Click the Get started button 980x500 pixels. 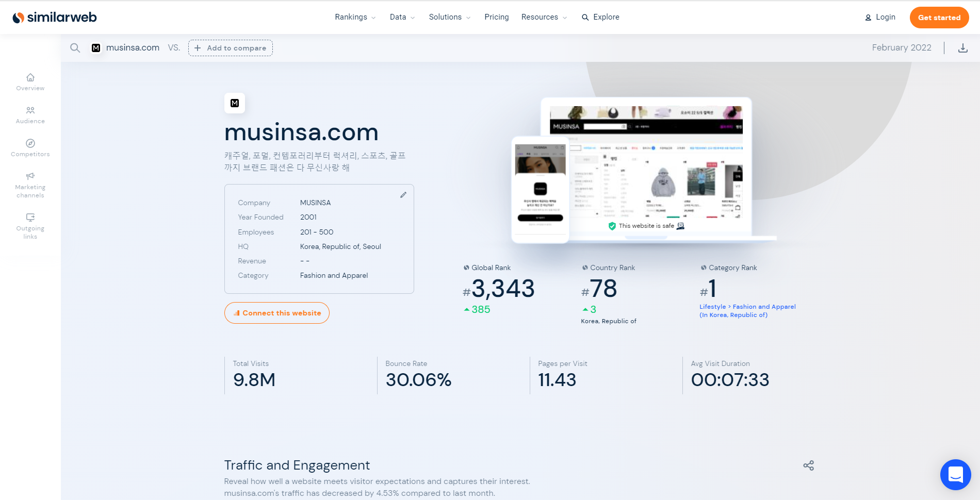[939, 18]
